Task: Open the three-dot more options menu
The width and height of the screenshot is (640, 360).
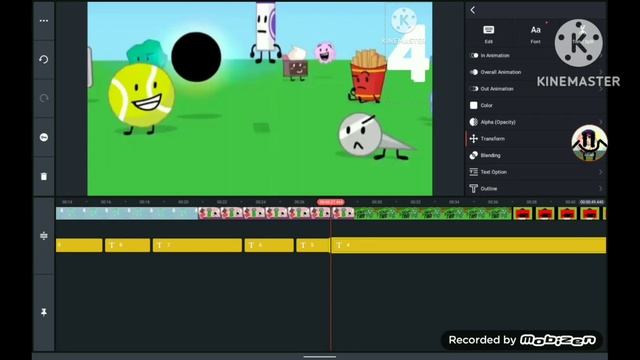Action: [44, 20]
